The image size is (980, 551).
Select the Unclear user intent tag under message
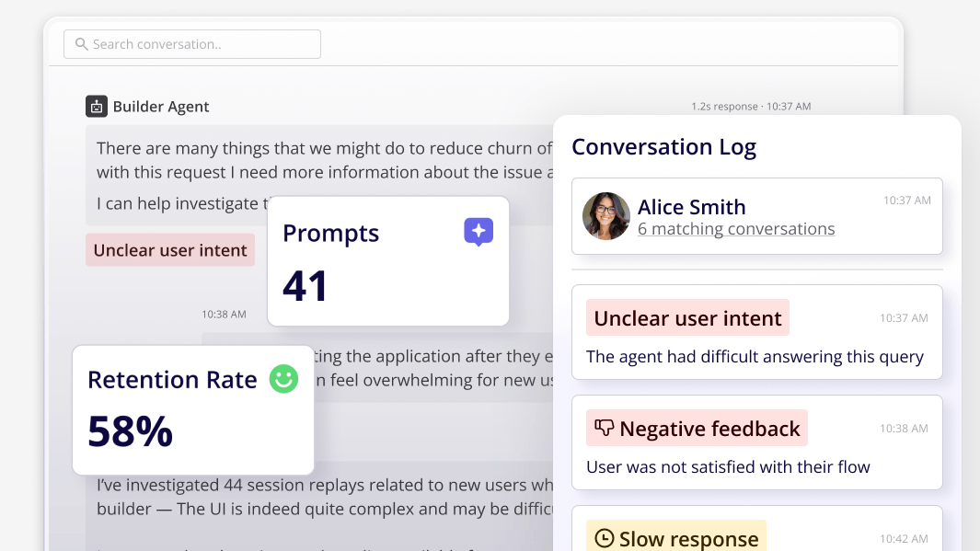[x=170, y=250]
